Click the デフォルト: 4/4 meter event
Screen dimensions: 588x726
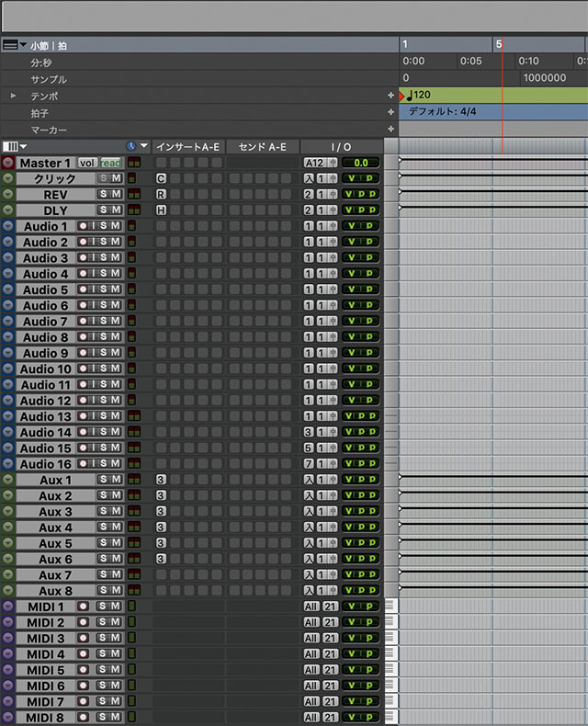coord(442,111)
